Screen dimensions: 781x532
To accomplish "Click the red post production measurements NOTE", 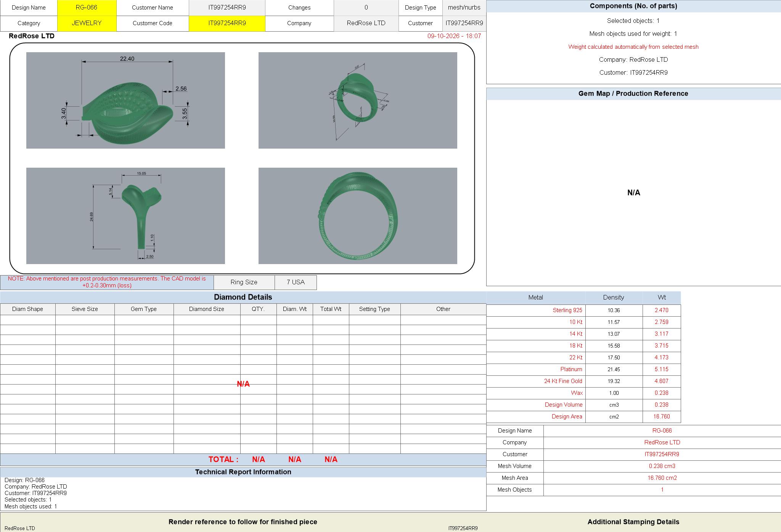I will [x=107, y=282].
